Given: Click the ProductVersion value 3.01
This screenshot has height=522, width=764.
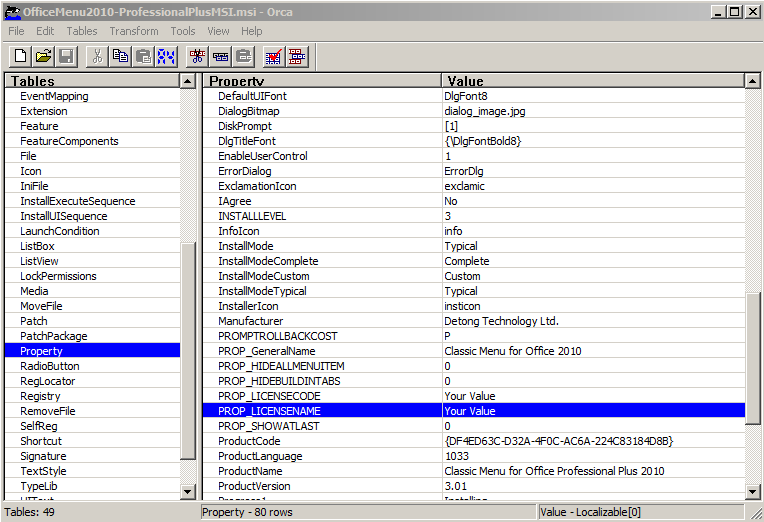Looking at the screenshot, I should point(456,486).
